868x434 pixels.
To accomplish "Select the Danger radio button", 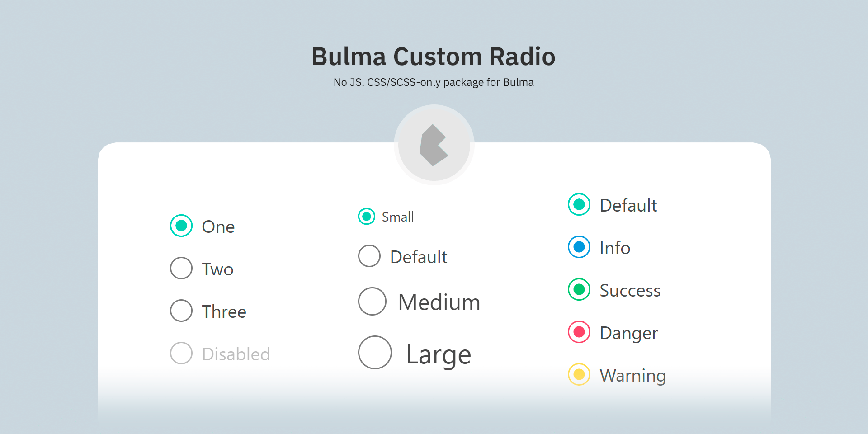I will click(579, 332).
